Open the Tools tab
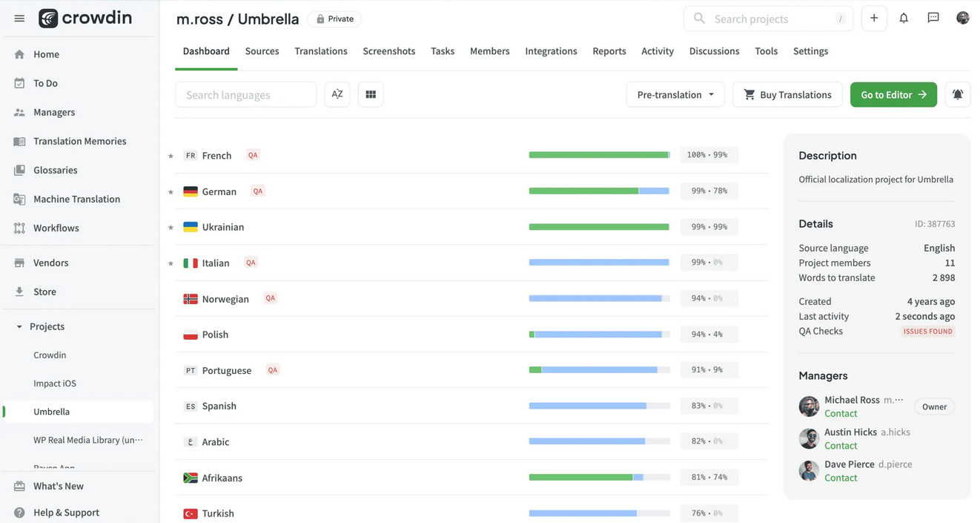 coord(767,51)
